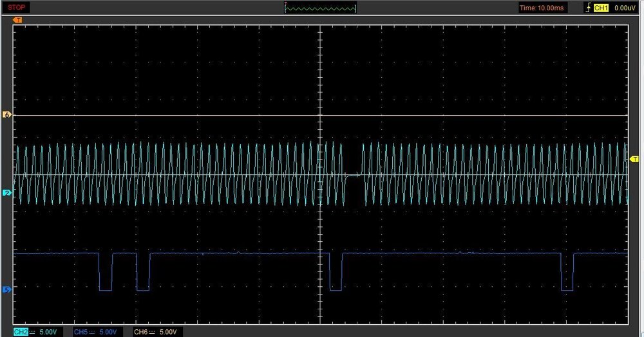Click the waveform overview thumbnail in top bar
Screen dimensions: 644x337
(x=320, y=8)
